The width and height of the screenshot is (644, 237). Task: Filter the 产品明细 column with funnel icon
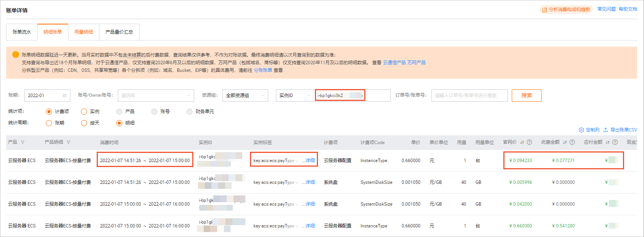pos(68,142)
